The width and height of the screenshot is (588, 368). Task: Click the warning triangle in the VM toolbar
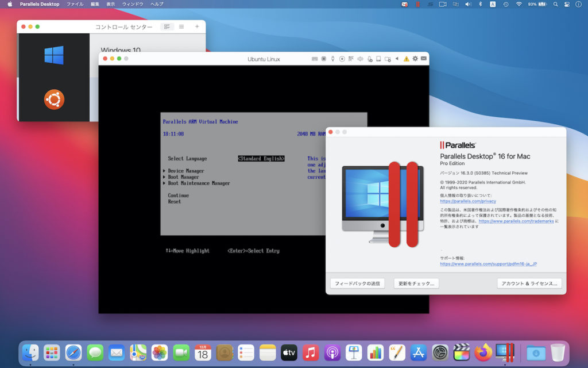tap(407, 59)
